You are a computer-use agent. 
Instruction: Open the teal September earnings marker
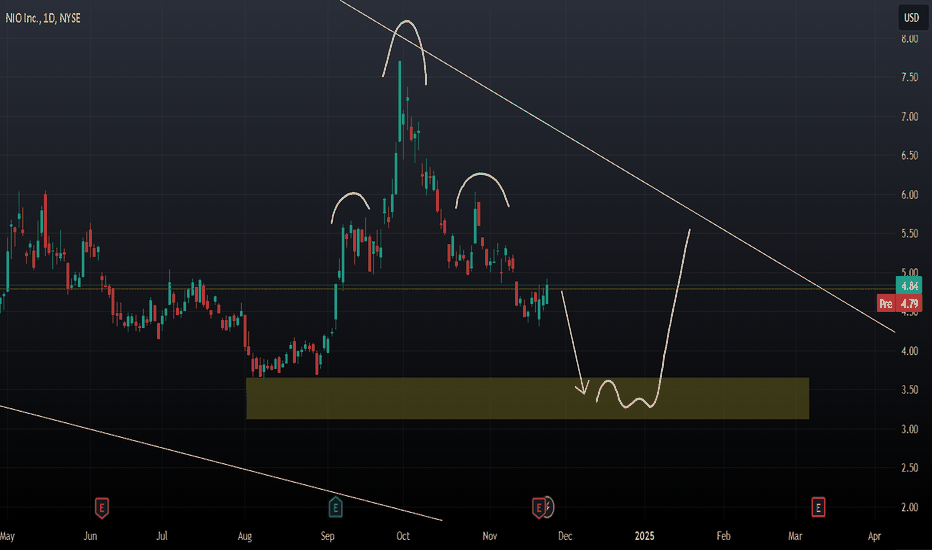click(335, 508)
